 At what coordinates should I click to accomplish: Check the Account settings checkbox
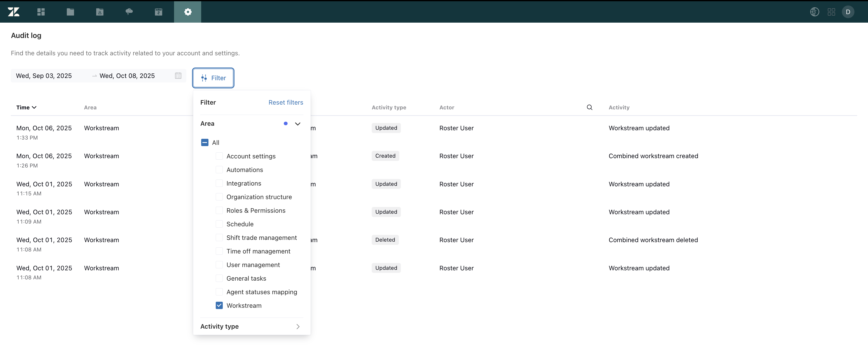click(x=219, y=156)
